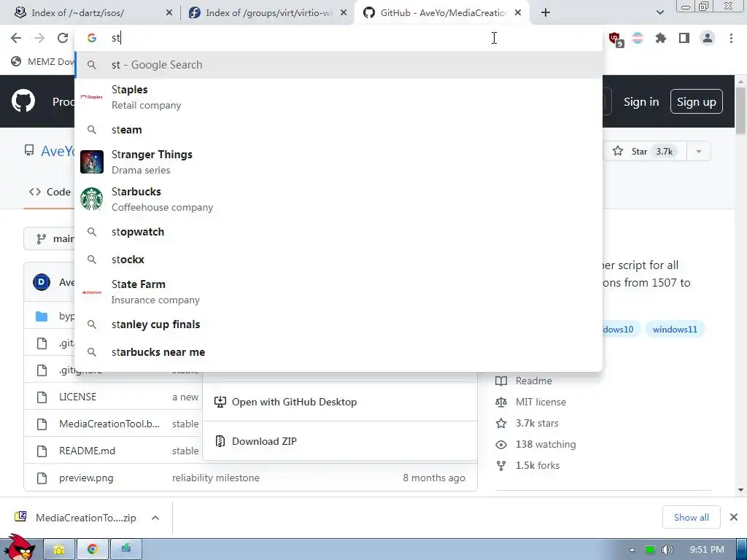Close the GitHub AveYo tab
This screenshot has width=747, height=560.
point(518,13)
